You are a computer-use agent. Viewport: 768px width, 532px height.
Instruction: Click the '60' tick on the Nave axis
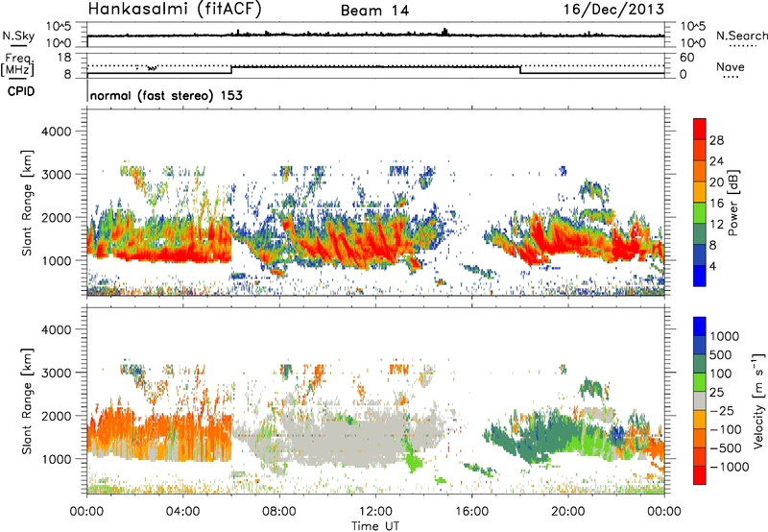click(x=687, y=58)
